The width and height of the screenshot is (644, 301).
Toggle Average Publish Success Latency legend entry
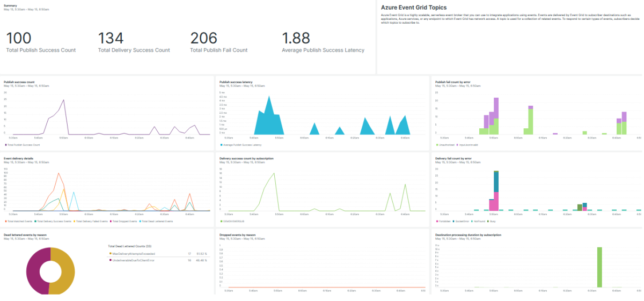click(x=241, y=145)
